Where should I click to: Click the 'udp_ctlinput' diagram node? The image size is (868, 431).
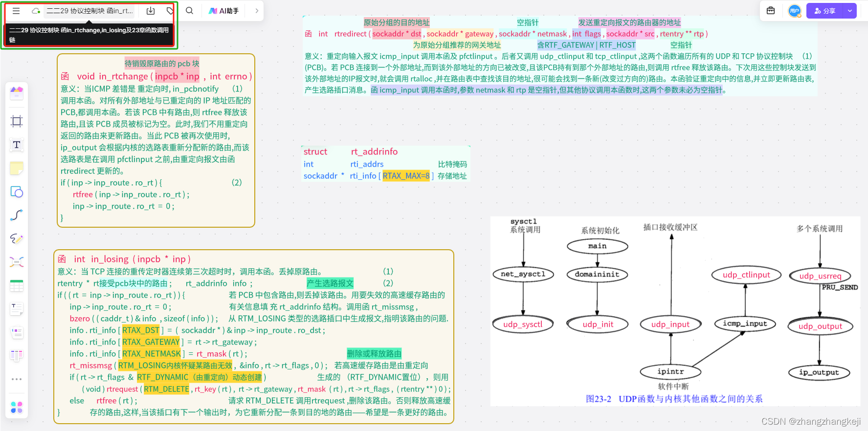click(x=746, y=275)
